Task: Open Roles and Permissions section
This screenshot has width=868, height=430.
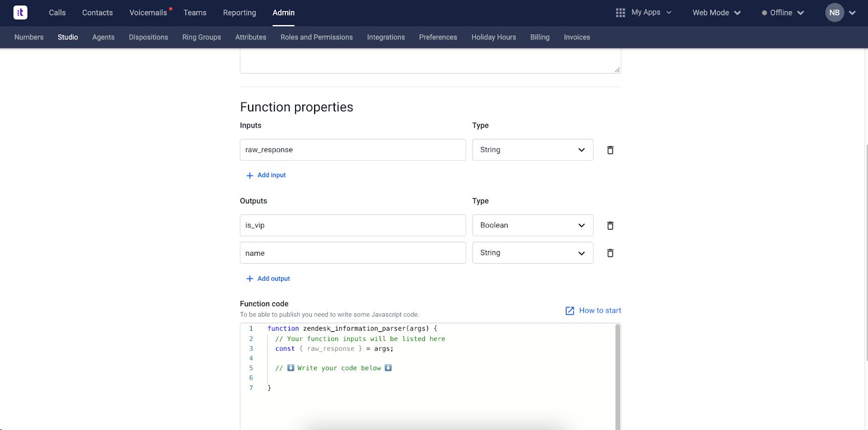Action: pyautogui.click(x=317, y=37)
